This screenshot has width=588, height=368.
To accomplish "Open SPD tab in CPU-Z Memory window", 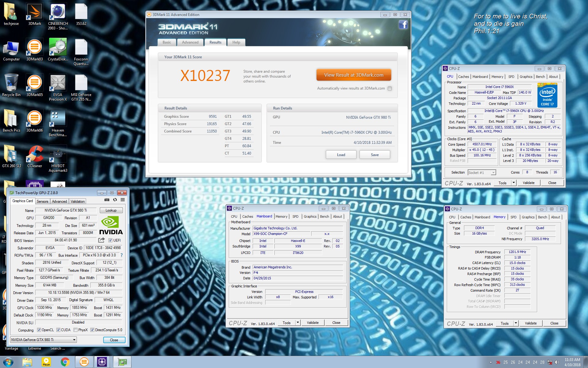I will (514, 217).
